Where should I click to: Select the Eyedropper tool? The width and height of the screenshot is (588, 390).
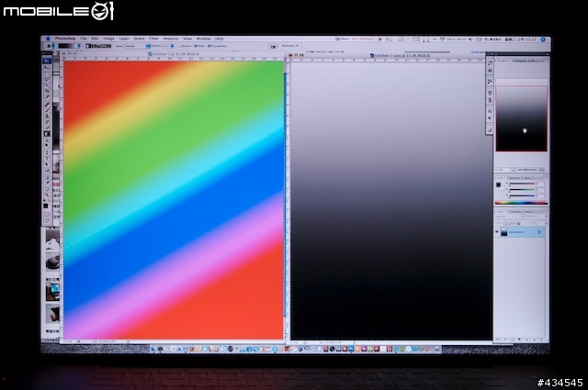click(47, 184)
